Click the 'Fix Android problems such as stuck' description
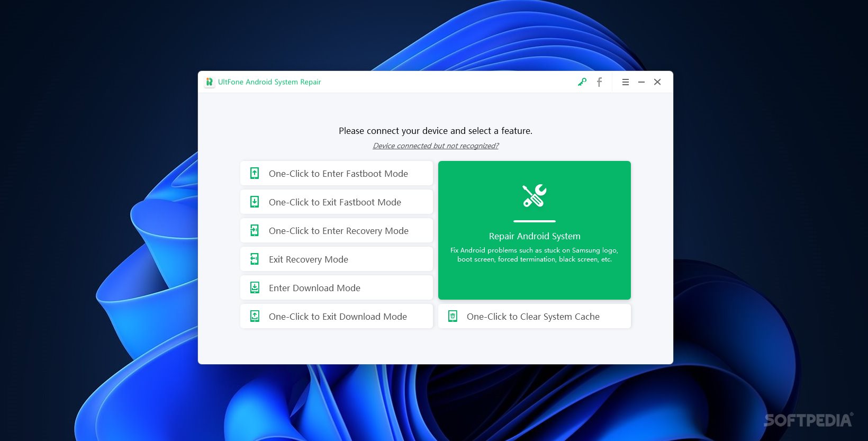Viewport: 868px width, 441px height. click(535, 255)
